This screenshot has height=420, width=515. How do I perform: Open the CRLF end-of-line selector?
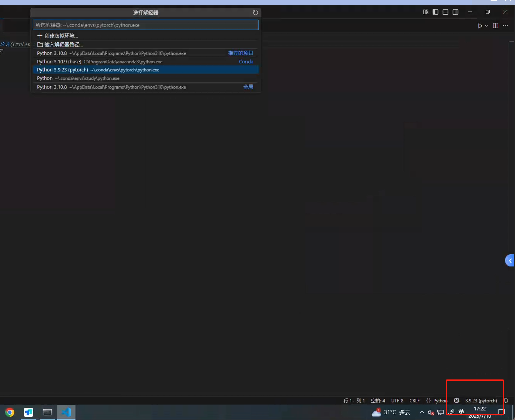[414, 401]
